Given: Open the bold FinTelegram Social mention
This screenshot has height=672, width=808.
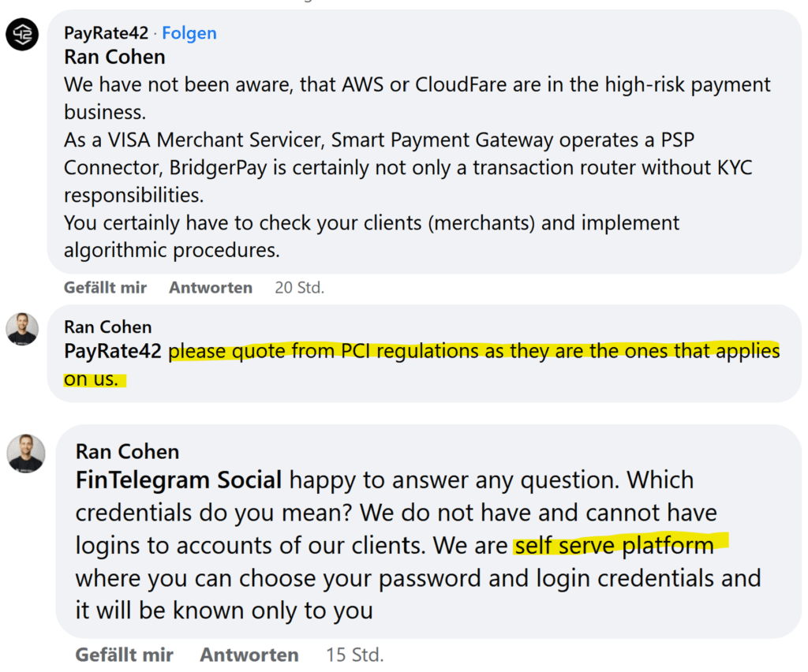Looking at the screenshot, I should (178, 480).
